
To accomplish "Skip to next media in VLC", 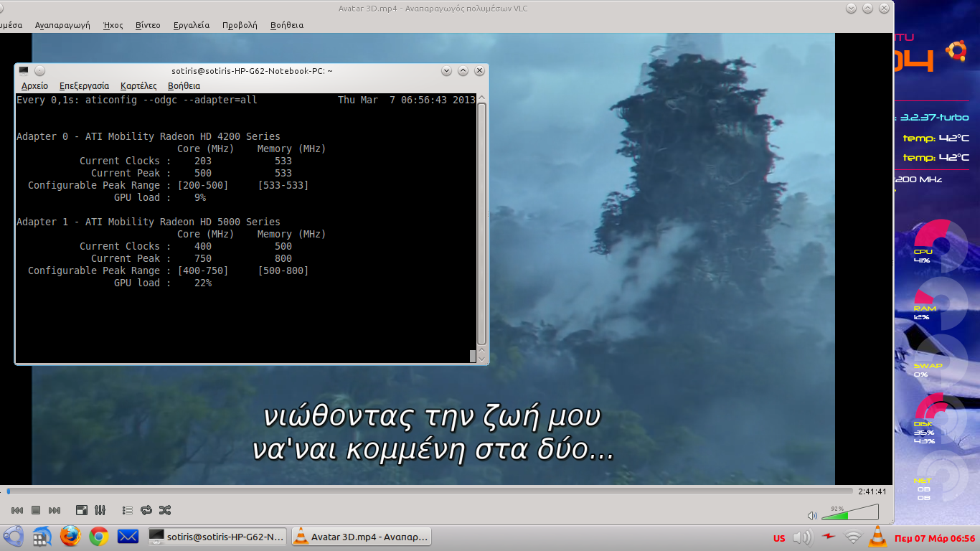I will click(x=55, y=510).
